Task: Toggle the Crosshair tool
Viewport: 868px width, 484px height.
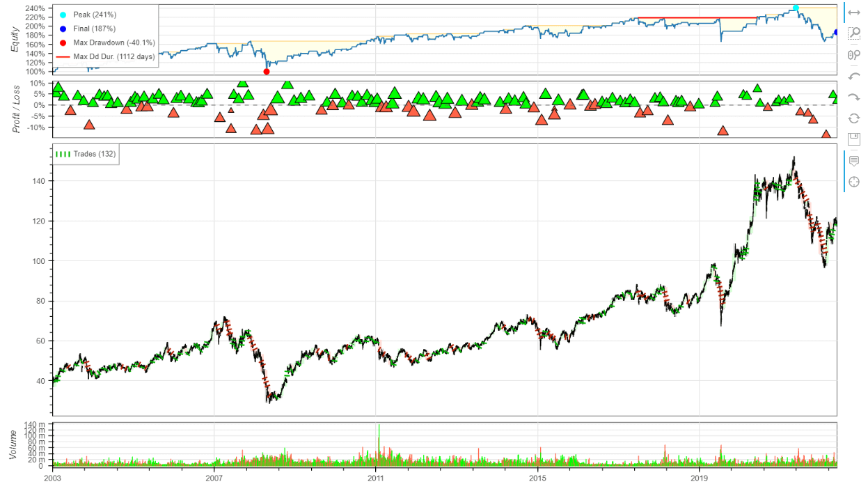Action: click(854, 182)
